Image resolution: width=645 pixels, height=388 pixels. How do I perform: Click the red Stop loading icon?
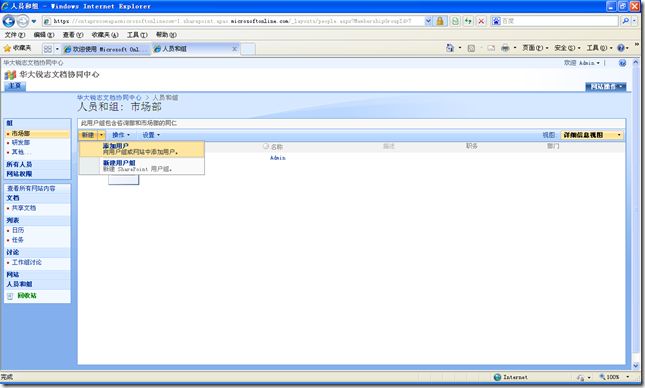(x=481, y=21)
